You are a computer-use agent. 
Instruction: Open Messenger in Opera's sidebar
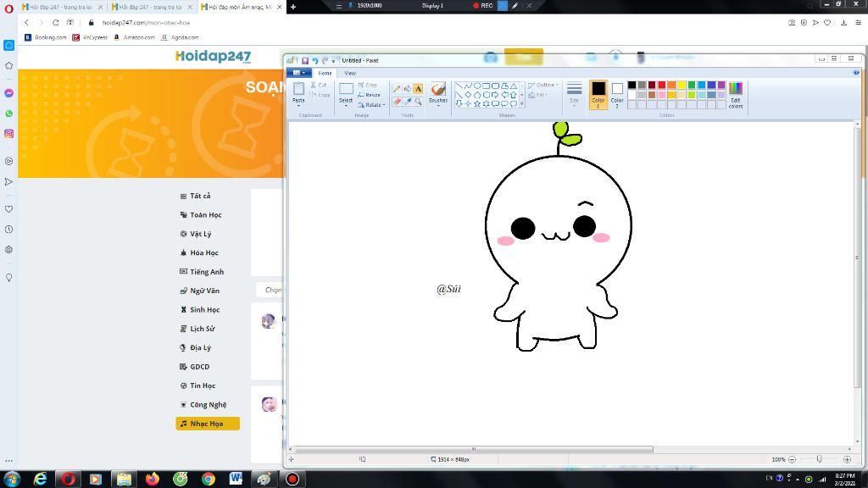(8, 93)
